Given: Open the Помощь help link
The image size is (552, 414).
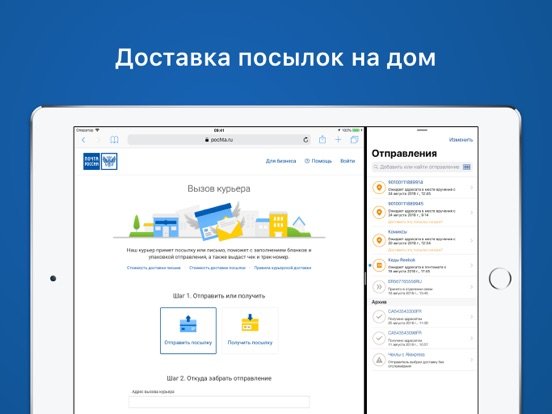Looking at the screenshot, I should 318,161.
